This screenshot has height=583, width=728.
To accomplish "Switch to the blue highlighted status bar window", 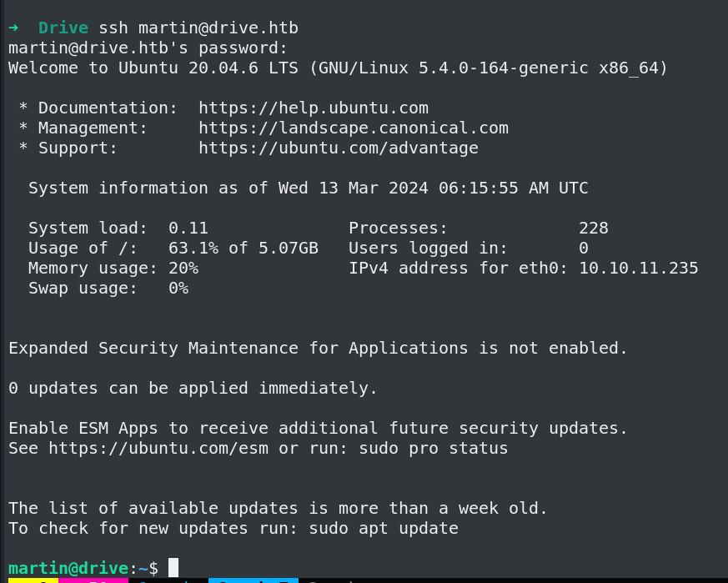I will (x=252, y=580).
